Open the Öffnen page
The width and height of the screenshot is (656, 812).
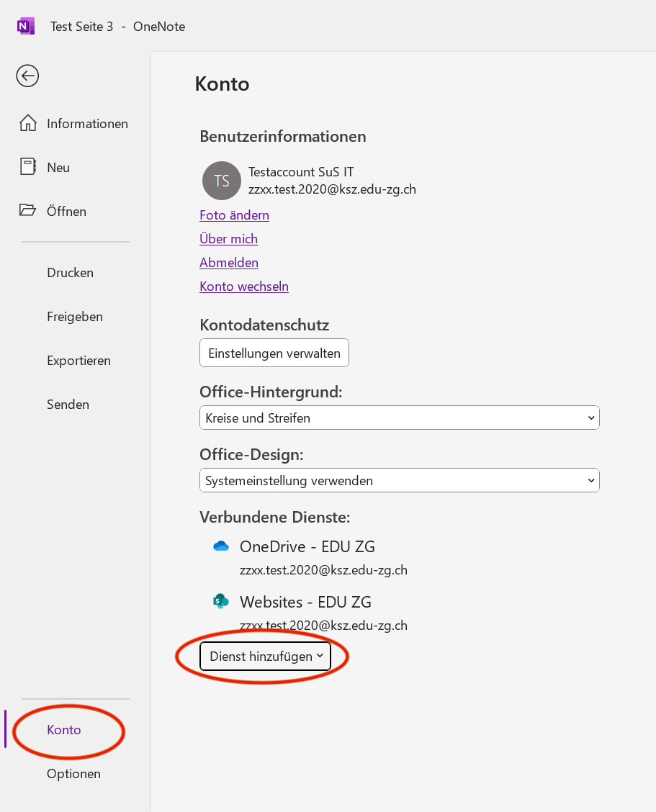66,211
